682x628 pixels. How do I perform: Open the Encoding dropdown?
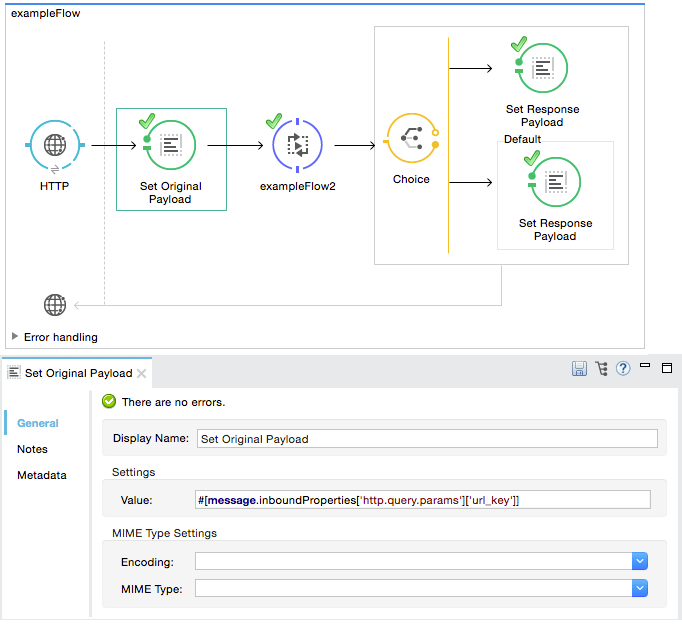point(640,562)
